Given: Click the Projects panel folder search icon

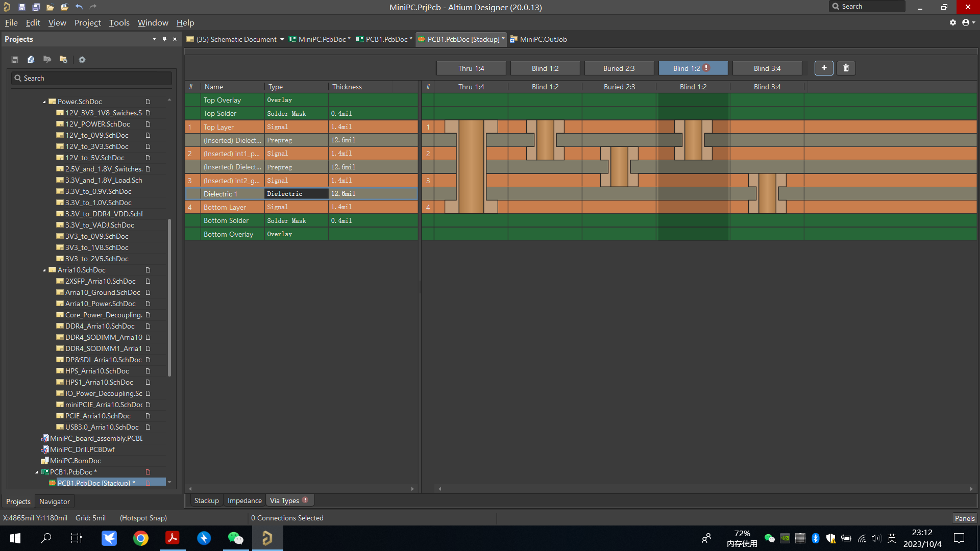Looking at the screenshot, I should tap(47, 60).
